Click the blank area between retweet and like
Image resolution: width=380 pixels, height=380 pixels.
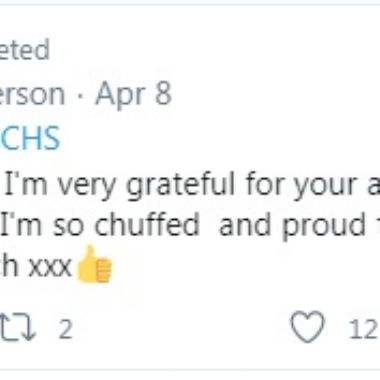(182, 328)
